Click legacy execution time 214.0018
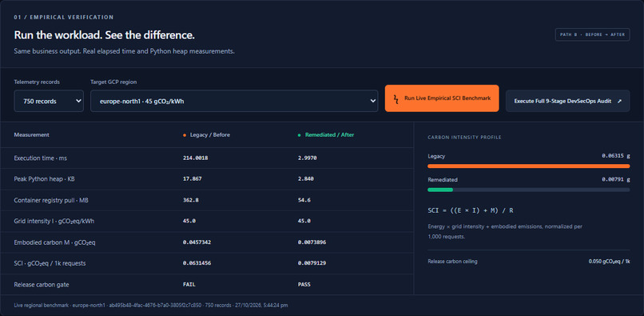This screenshot has height=316, width=644. click(195, 158)
